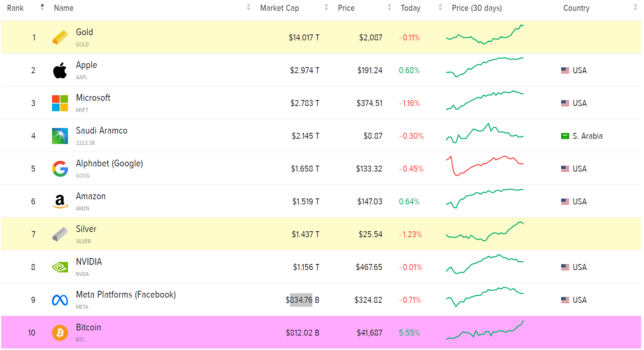Click Amazon's $1.519 T market cap
Viewport: 644px width, 350px height.
coord(306,202)
